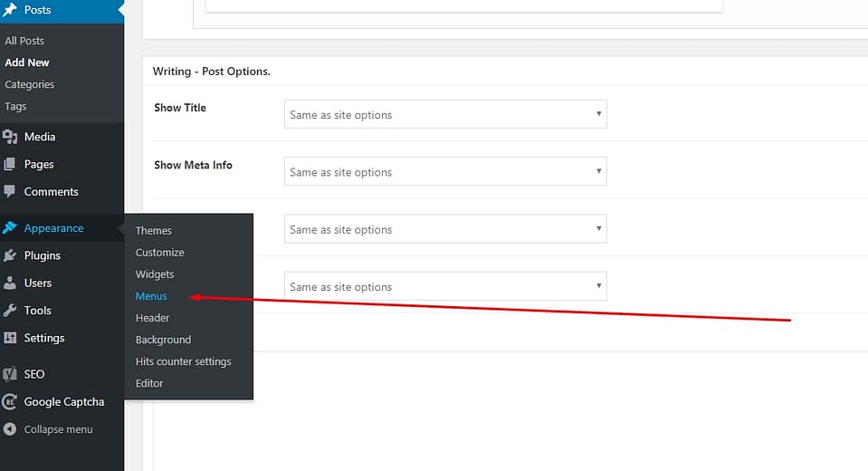Click the Posts pushpin icon
The image size is (868, 471).
click(x=10, y=10)
